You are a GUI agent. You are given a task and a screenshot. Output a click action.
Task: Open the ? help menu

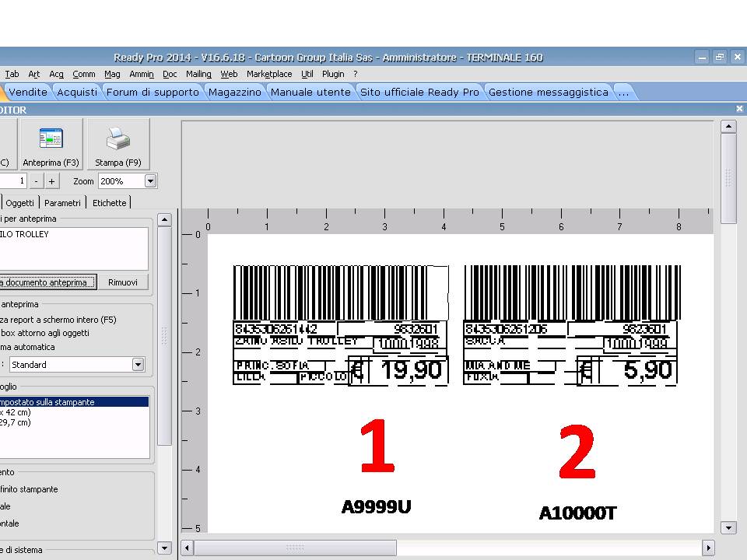coord(356,74)
